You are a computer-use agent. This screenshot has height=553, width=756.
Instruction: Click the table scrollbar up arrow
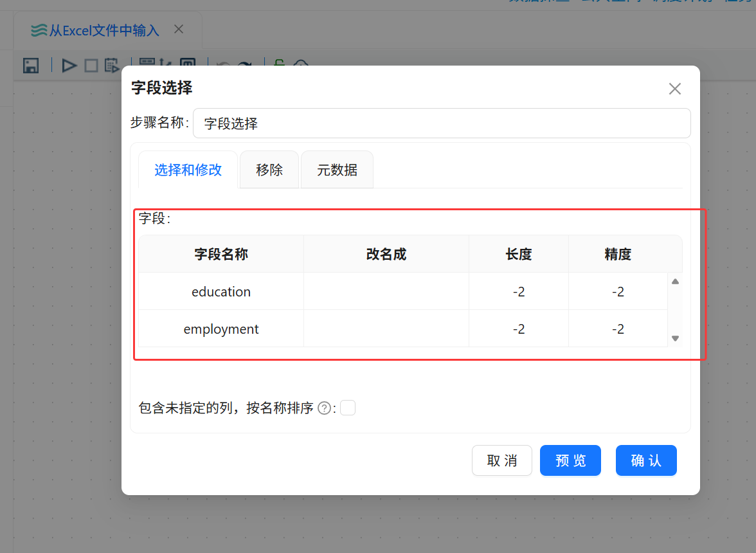tap(675, 282)
